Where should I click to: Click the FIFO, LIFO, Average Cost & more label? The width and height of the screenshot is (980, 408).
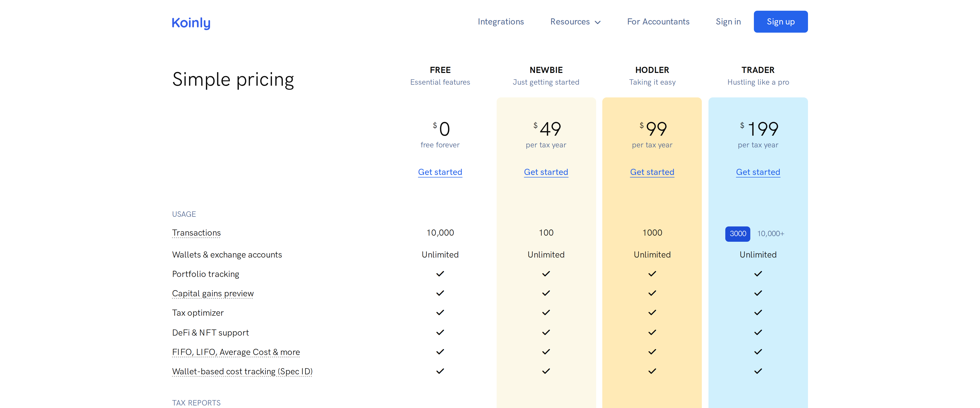(236, 352)
